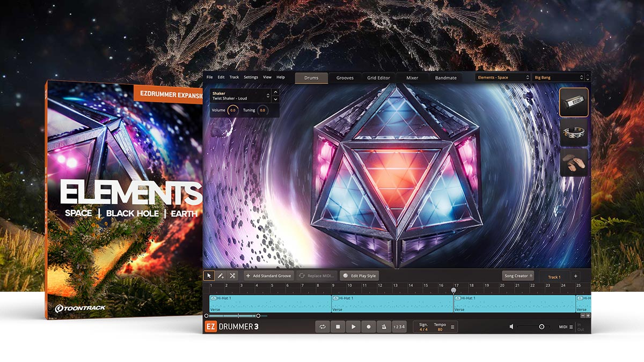Open the View menu
The image size is (644, 362).
tap(267, 77)
